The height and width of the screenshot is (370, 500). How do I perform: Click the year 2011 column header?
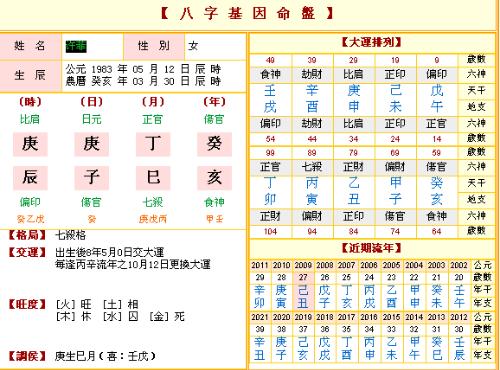[x=260, y=265]
